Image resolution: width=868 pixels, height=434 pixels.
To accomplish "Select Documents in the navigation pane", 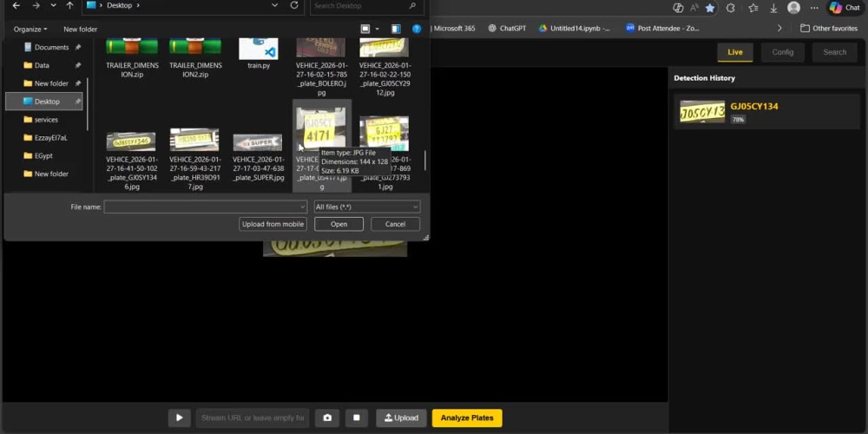I will tap(51, 47).
